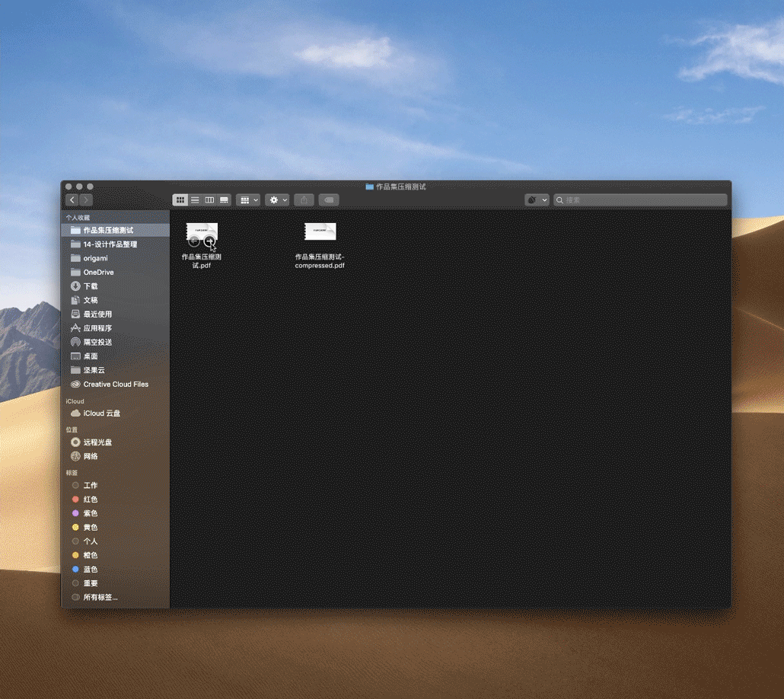The width and height of the screenshot is (784, 699).
Task: Open 最近使用 recents in sidebar
Action: click(116, 314)
